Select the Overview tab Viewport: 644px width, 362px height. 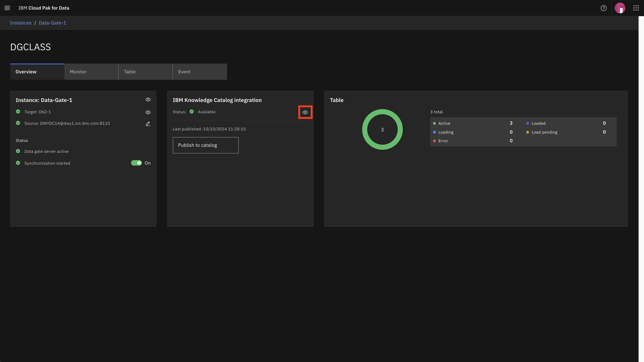tap(37, 72)
